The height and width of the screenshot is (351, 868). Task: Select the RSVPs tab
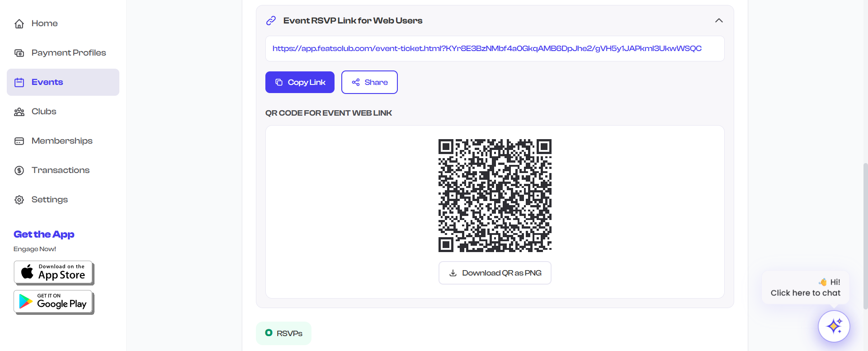[x=283, y=333]
